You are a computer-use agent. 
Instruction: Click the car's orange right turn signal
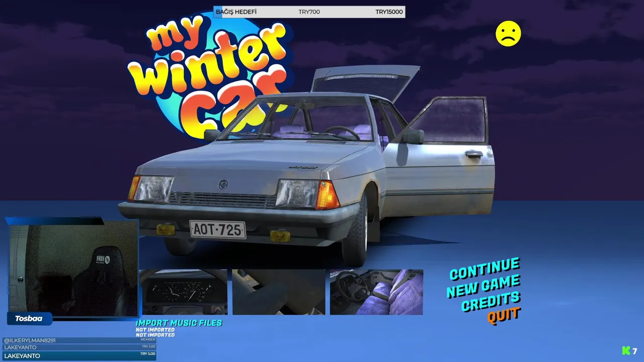[327, 195]
